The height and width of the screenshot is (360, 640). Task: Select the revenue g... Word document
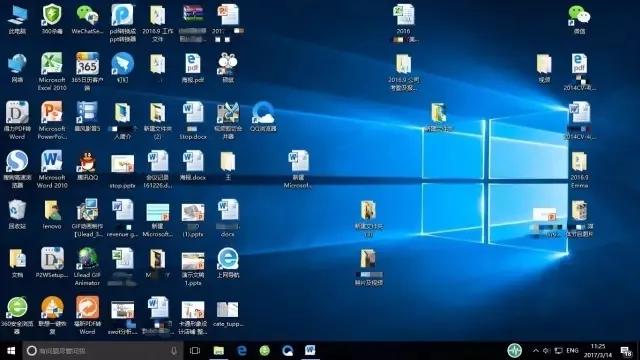122,218
